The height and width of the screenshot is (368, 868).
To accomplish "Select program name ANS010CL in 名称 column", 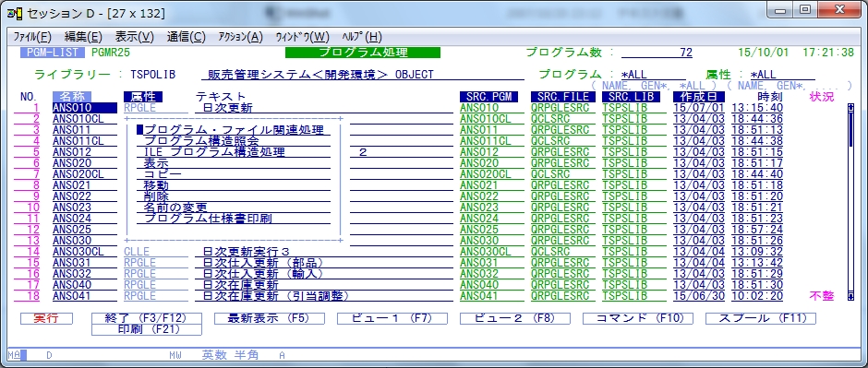I will point(84,119).
